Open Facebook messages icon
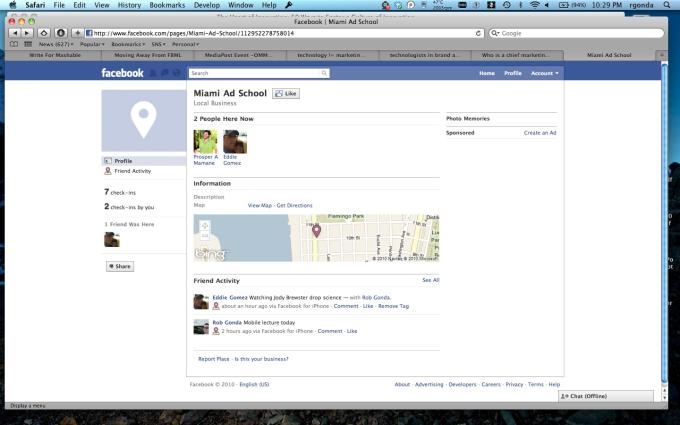The image size is (680, 425). point(164,73)
